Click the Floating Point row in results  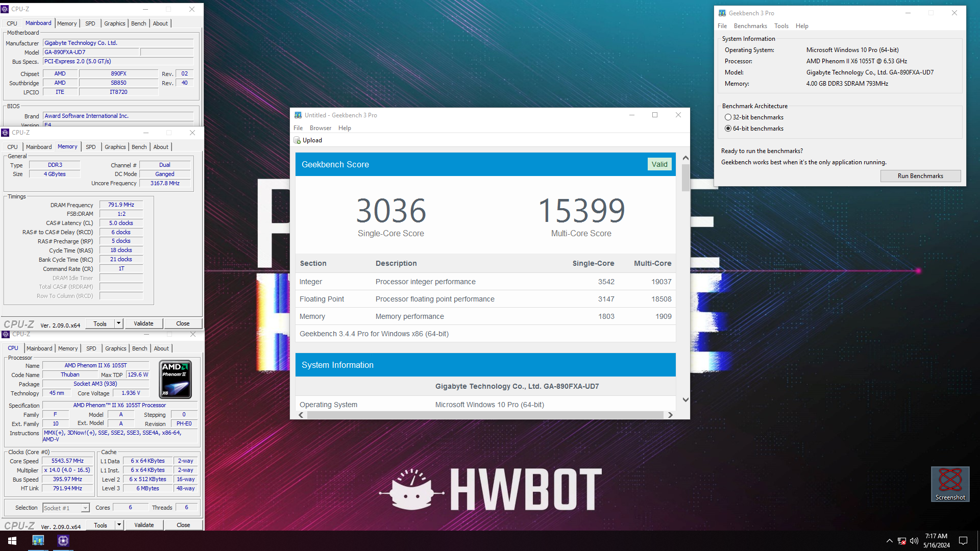point(485,299)
